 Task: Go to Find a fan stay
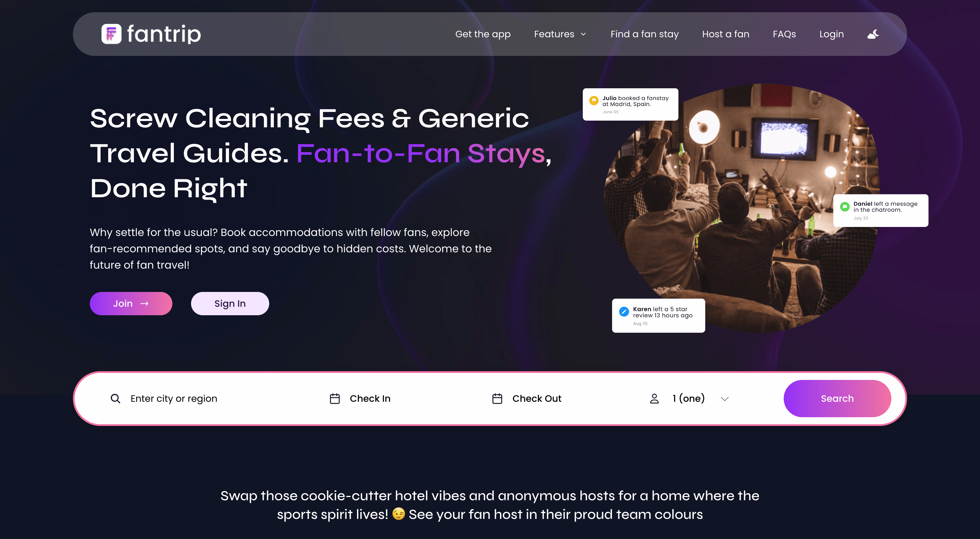645,34
